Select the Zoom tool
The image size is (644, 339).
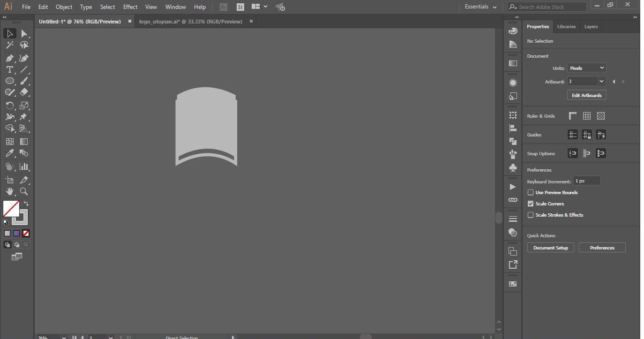(x=24, y=191)
